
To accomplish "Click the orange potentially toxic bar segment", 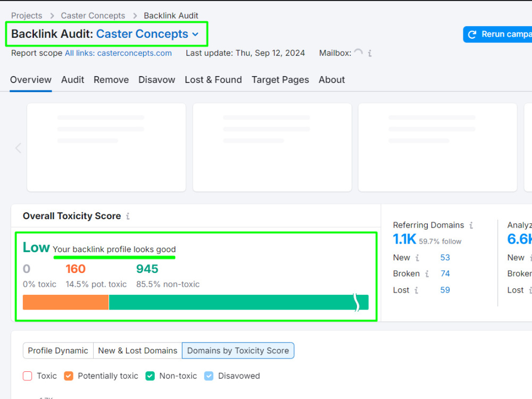I will [x=66, y=302].
